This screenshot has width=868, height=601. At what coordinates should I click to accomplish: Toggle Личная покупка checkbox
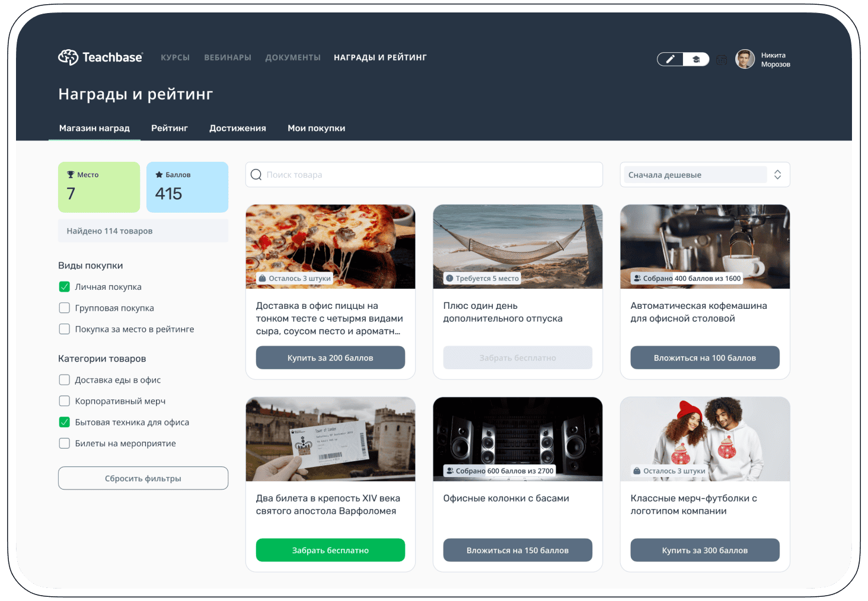pos(65,287)
